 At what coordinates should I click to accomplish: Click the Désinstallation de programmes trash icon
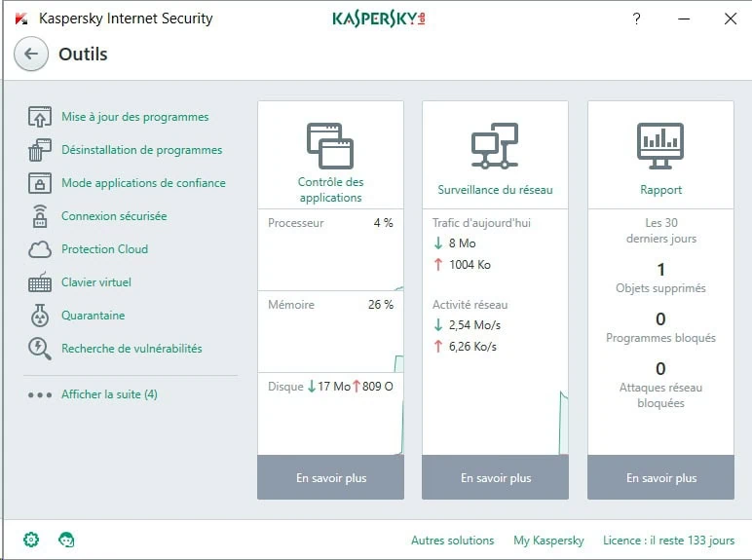pos(40,150)
